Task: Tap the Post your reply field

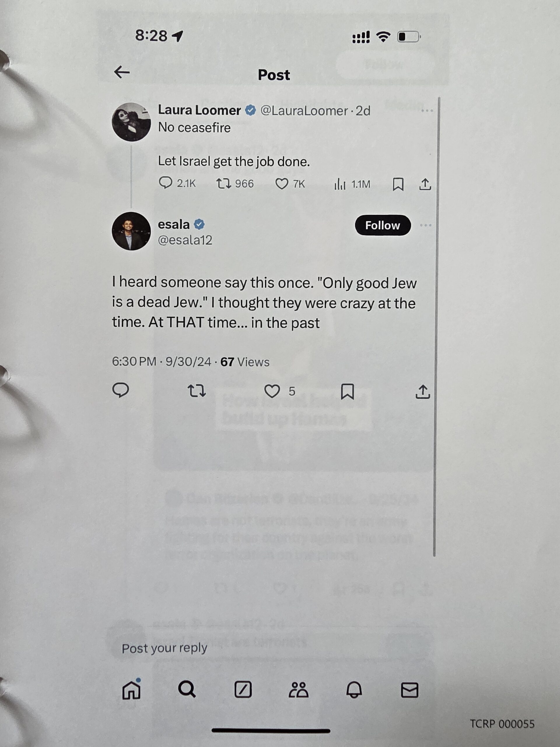Action: coord(270,648)
